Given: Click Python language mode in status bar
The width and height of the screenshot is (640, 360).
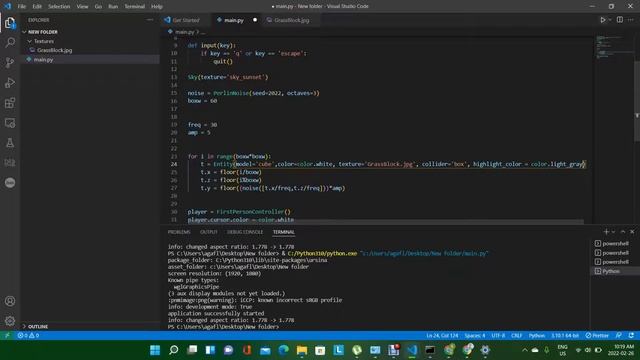Looking at the screenshot, I should pos(537,336).
